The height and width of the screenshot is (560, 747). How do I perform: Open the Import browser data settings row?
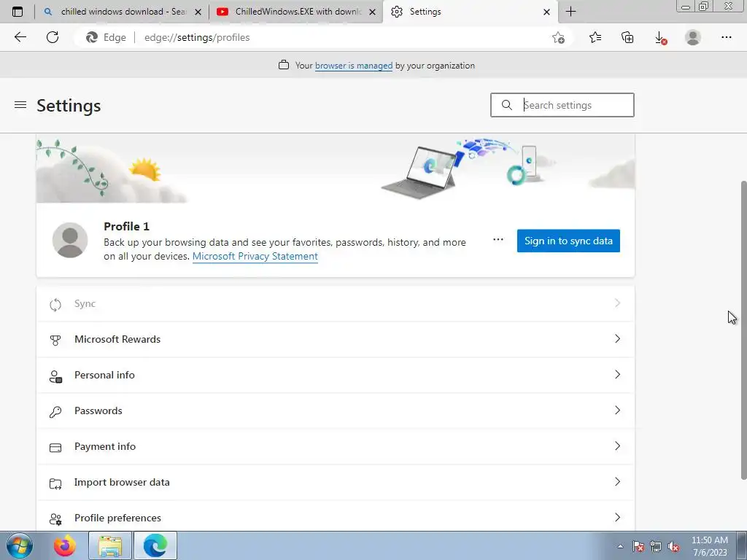point(336,483)
